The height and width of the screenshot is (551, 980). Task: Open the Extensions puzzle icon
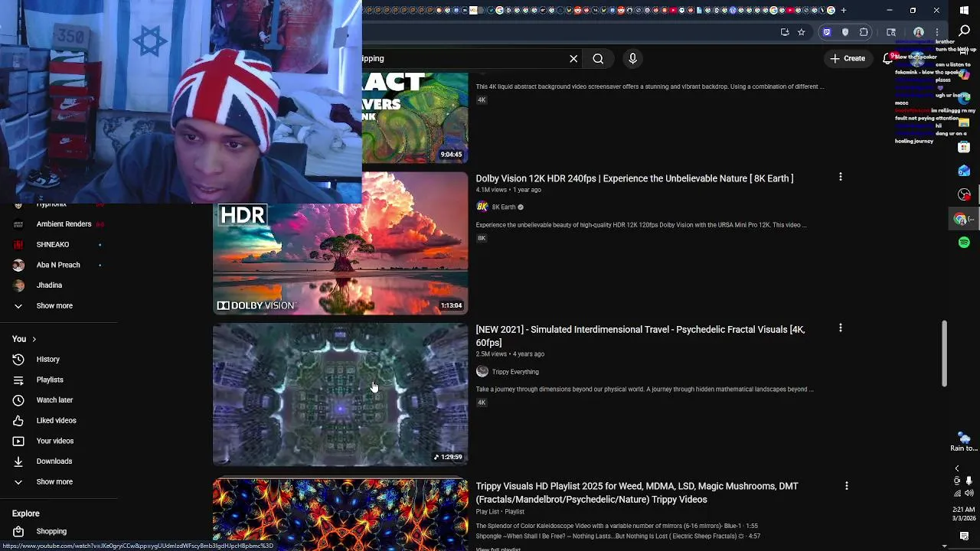(864, 32)
